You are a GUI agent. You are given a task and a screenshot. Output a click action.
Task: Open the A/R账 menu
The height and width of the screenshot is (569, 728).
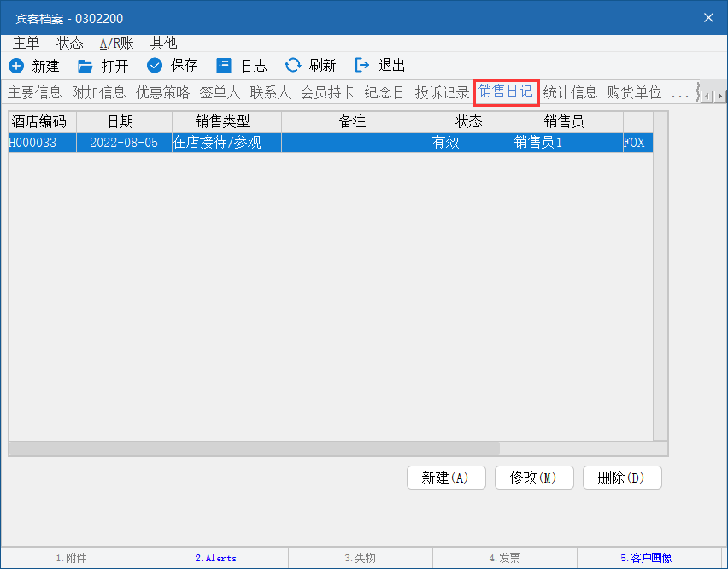[116, 44]
